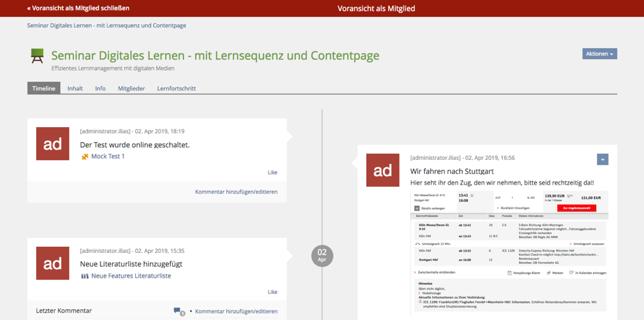This screenshot has height=320, width=644.
Task: Open the Aktionen dropdown menu
Action: point(599,54)
